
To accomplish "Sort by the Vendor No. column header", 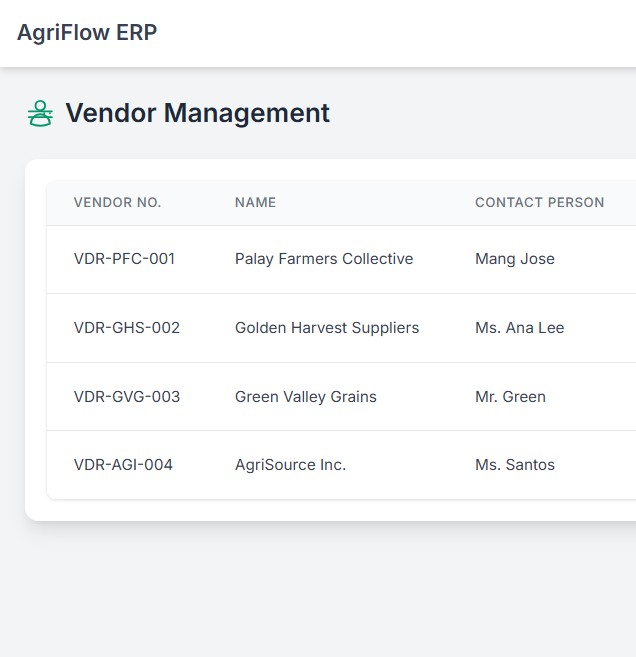I will [117, 203].
